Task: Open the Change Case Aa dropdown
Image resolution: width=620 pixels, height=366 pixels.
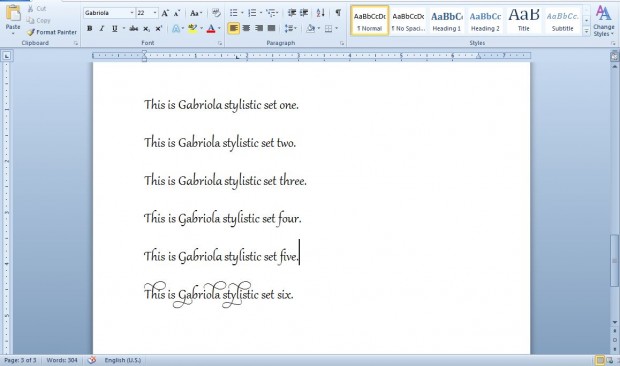Action: (x=196, y=13)
